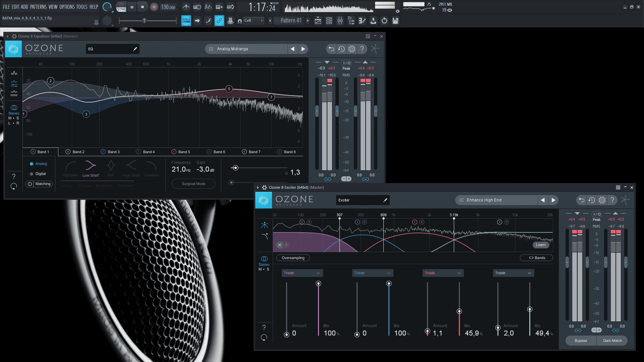Screen dimensions: 644x362
Task: Click the save project disk icon
Action: (395, 21)
